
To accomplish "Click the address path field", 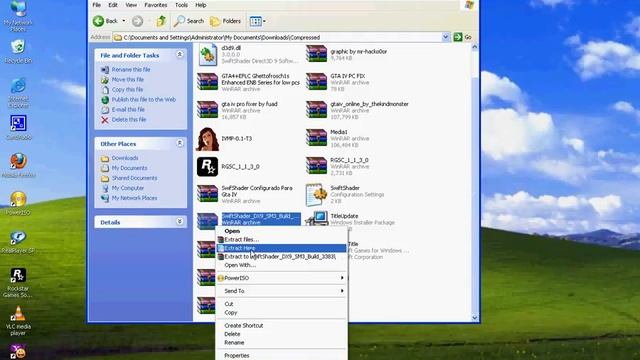I will click(x=278, y=37).
